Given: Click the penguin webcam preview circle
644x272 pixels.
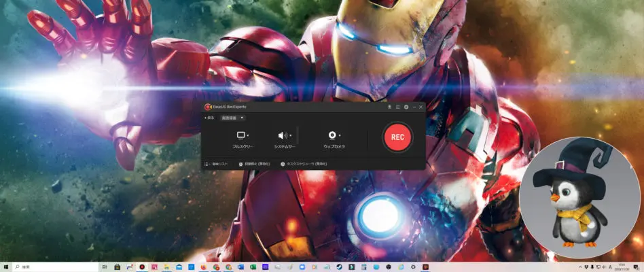Looking at the screenshot, I should pyautogui.click(x=579, y=198).
